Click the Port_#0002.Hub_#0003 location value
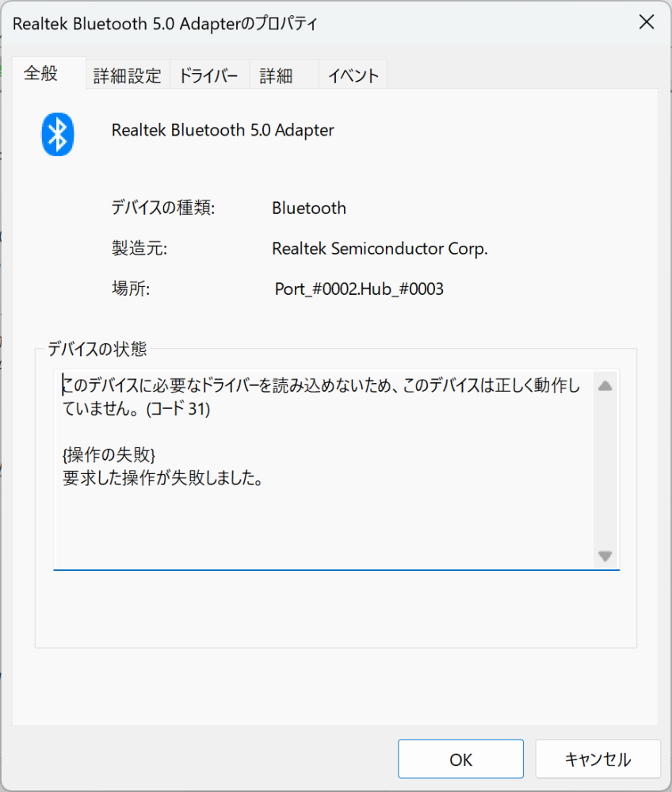The height and width of the screenshot is (792, 672). pyautogui.click(x=359, y=289)
